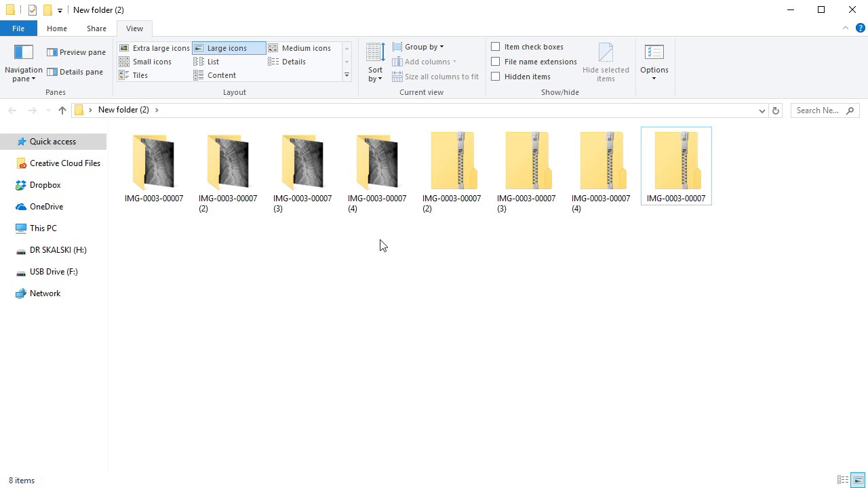Enable File name extensions checkbox

point(496,62)
